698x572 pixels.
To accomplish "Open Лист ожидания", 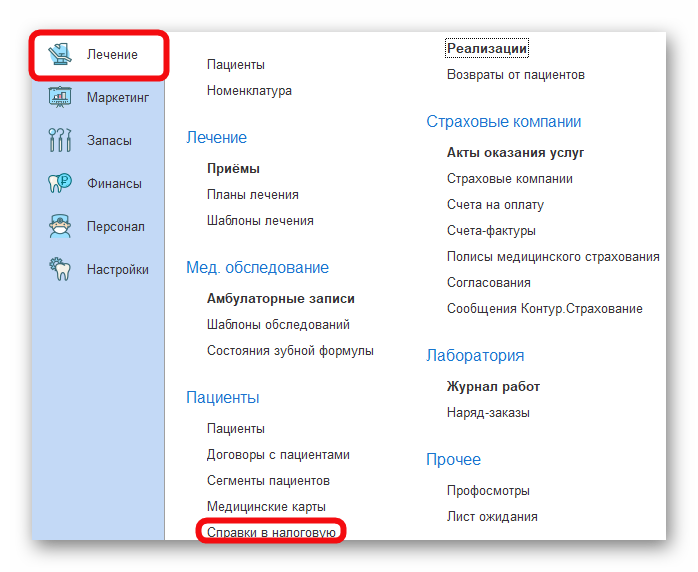I will coord(492,517).
